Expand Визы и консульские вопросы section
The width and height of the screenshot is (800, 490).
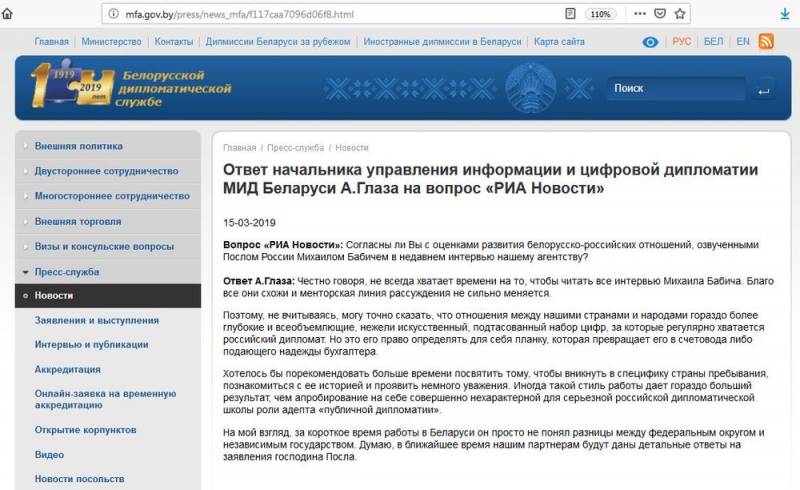104,247
